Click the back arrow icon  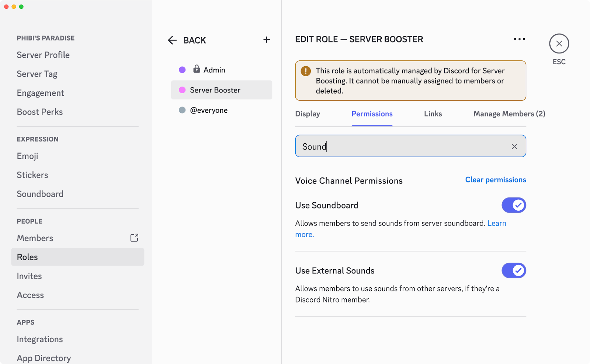[x=172, y=40]
